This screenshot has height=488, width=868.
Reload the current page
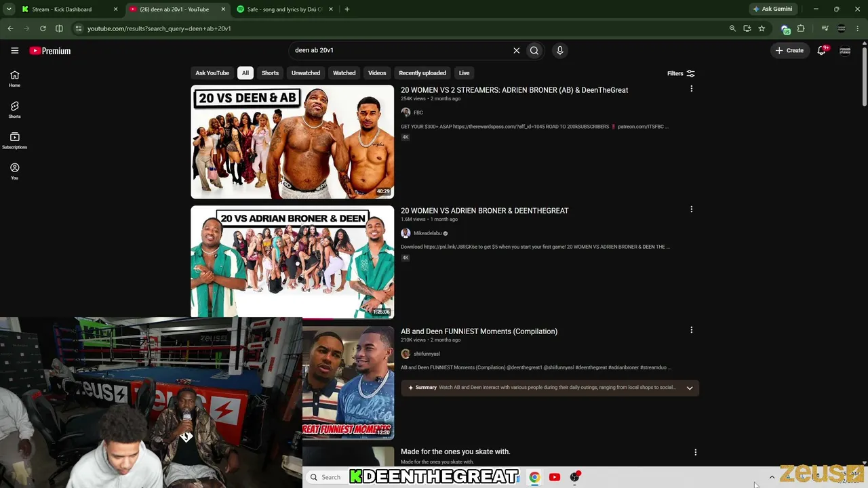tap(43, 28)
